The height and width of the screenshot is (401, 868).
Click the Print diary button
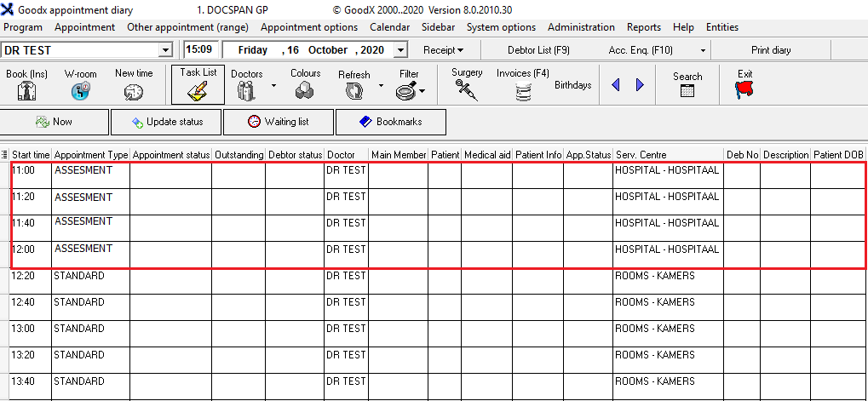pos(771,50)
